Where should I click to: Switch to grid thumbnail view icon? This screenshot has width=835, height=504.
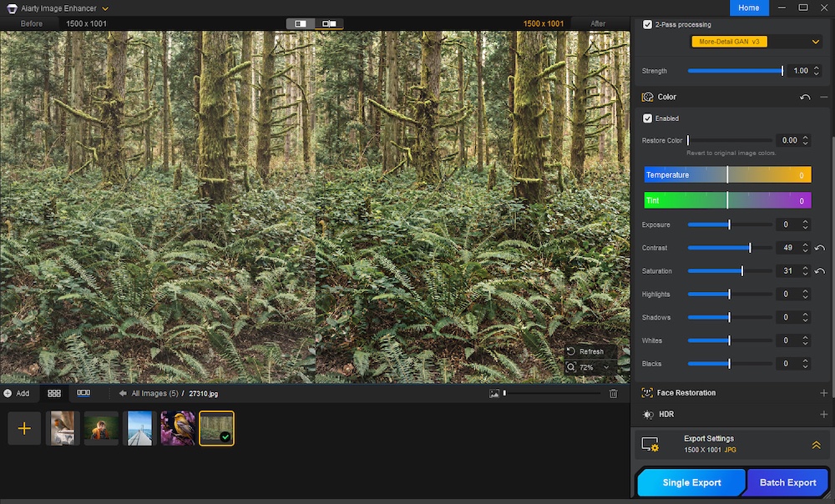[54, 393]
